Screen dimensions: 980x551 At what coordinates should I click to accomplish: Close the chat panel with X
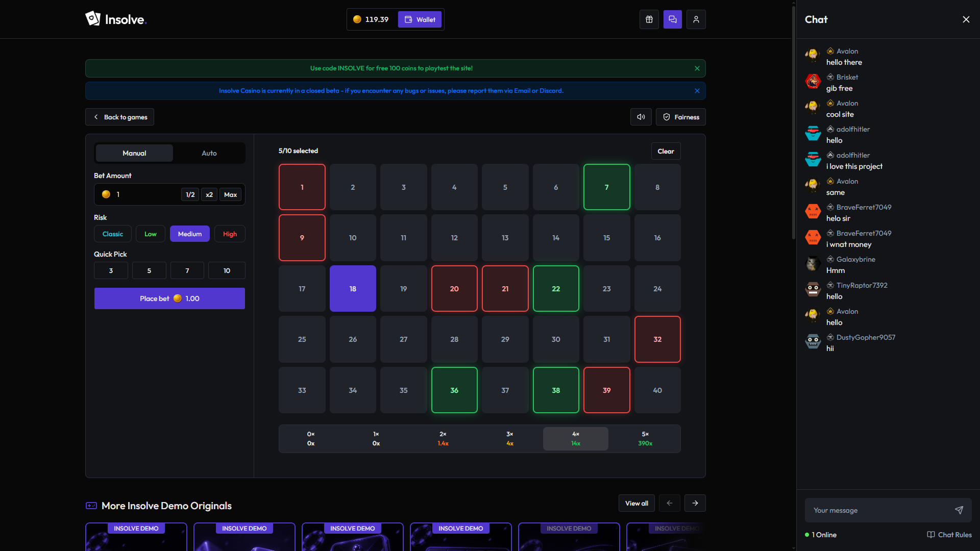point(966,19)
